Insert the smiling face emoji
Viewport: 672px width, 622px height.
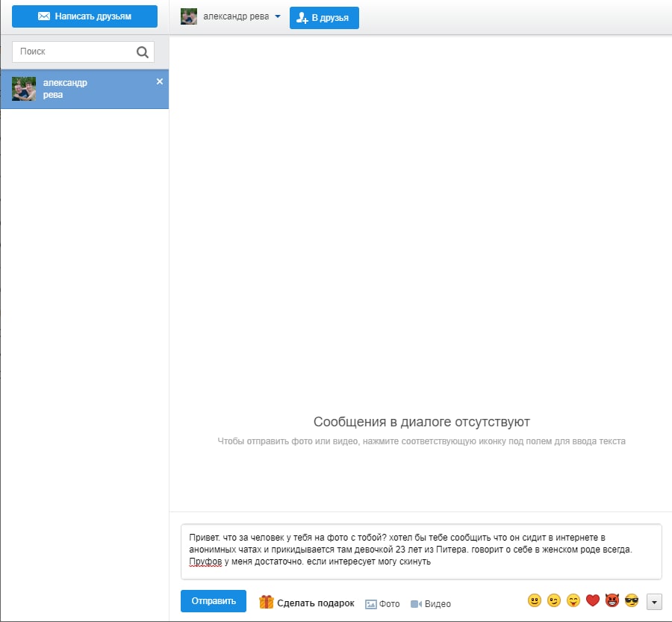pyautogui.click(x=535, y=600)
